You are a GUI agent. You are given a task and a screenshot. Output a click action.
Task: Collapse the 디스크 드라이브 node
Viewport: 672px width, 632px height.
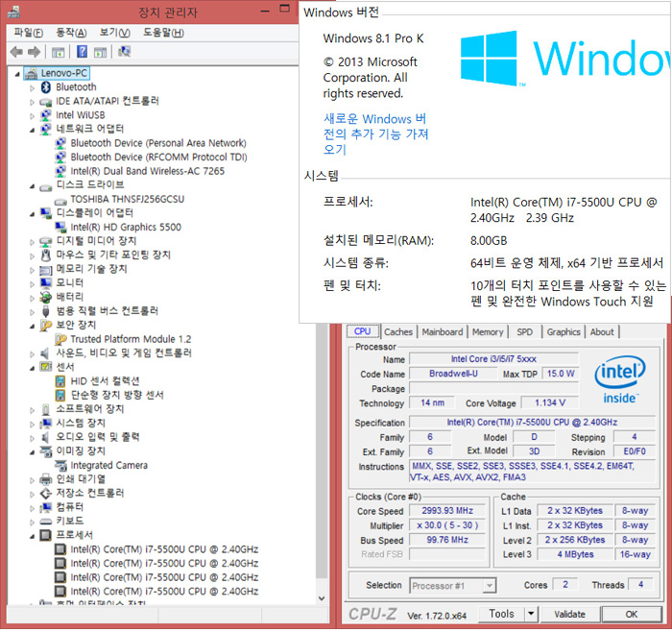(x=32, y=186)
